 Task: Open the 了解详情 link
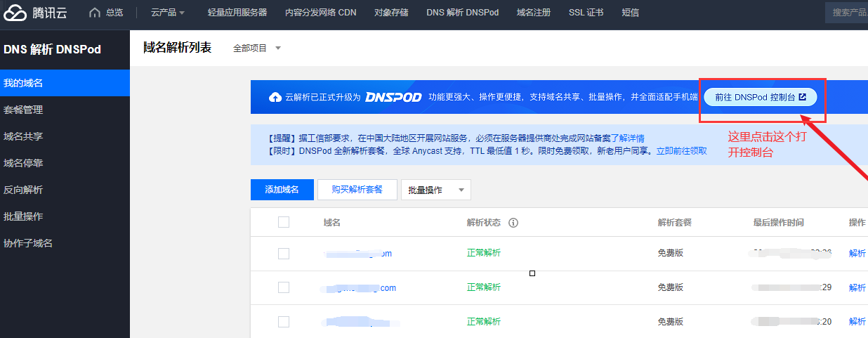pos(627,138)
